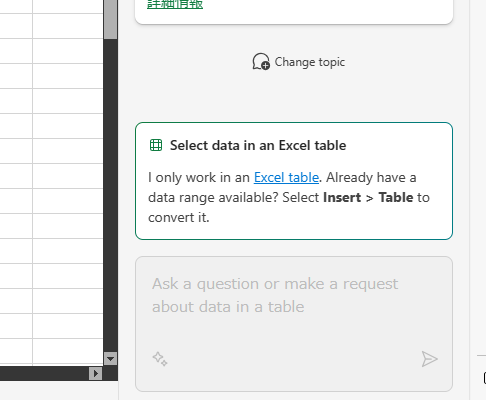Image resolution: width=486 pixels, height=400 pixels.
Task: Open the "Excel table" hyperlink
Action: pyautogui.click(x=286, y=177)
